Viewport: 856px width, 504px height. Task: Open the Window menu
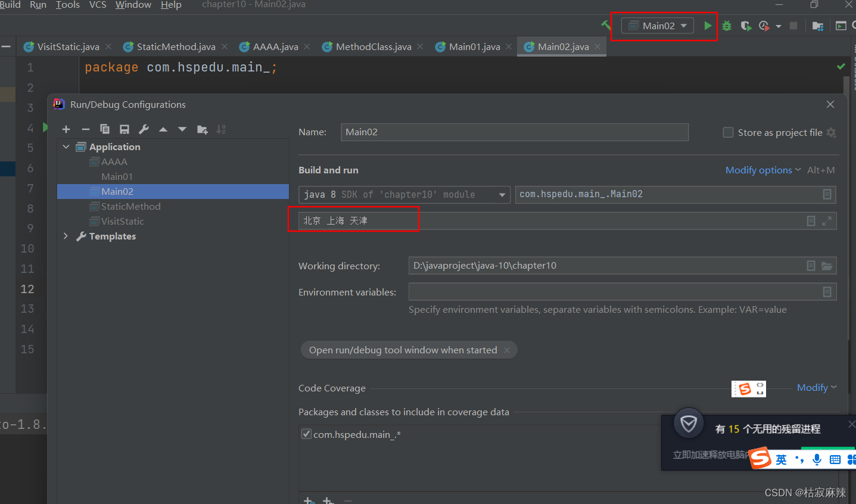[133, 5]
